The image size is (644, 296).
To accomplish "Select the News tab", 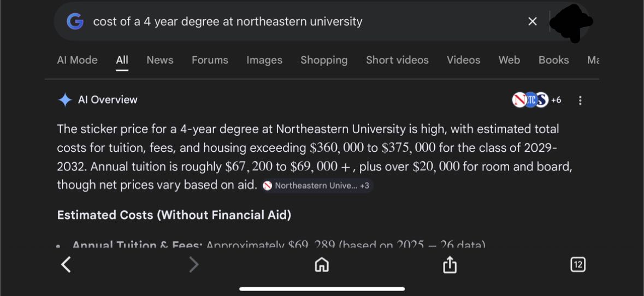I will point(159,60).
